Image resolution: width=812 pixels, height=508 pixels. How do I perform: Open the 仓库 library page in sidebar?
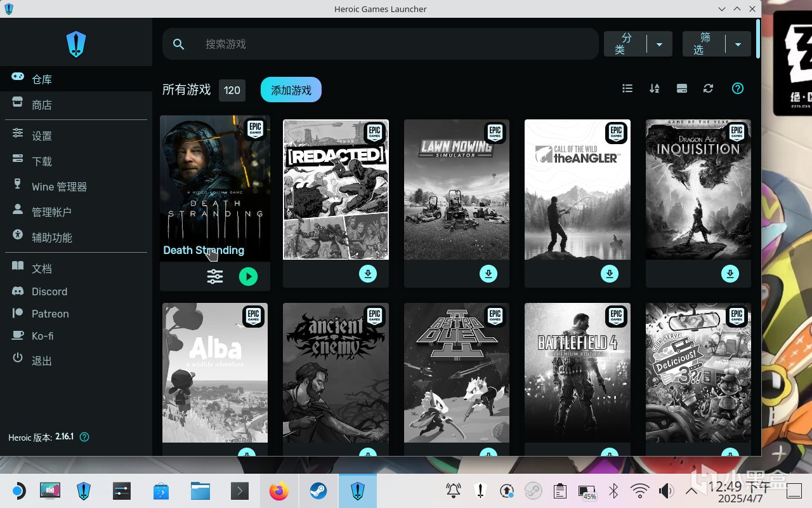pos(76,79)
